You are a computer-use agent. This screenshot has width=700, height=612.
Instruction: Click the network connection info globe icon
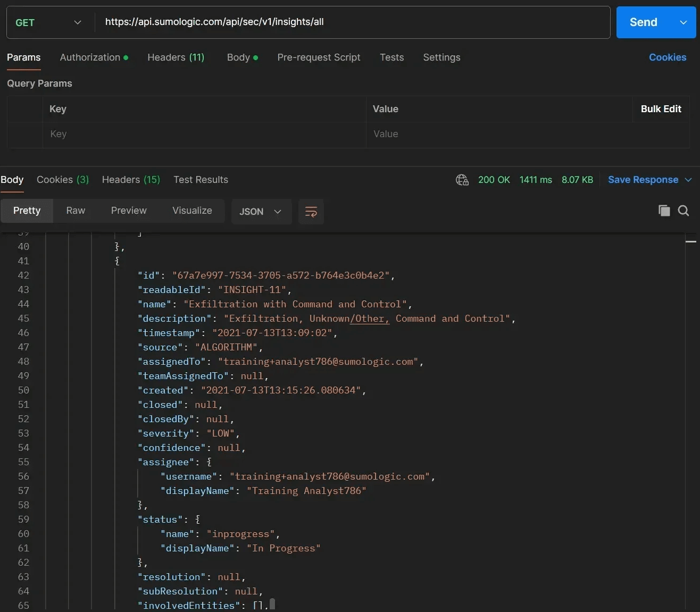point(462,180)
